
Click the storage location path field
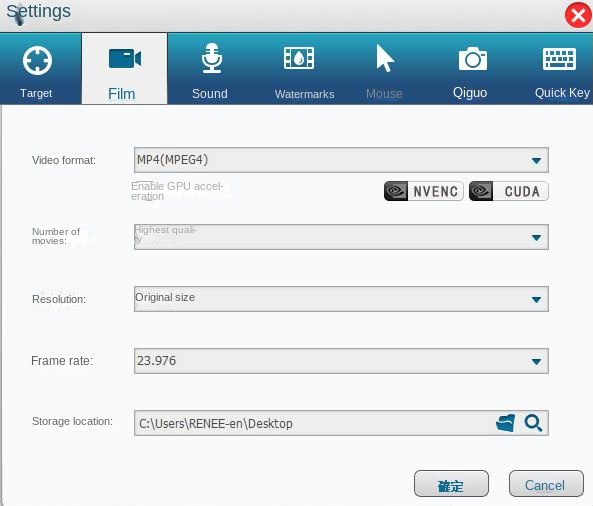click(314, 423)
